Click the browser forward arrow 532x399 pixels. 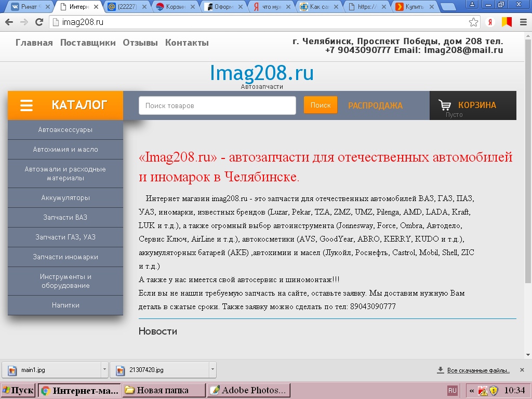point(24,22)
